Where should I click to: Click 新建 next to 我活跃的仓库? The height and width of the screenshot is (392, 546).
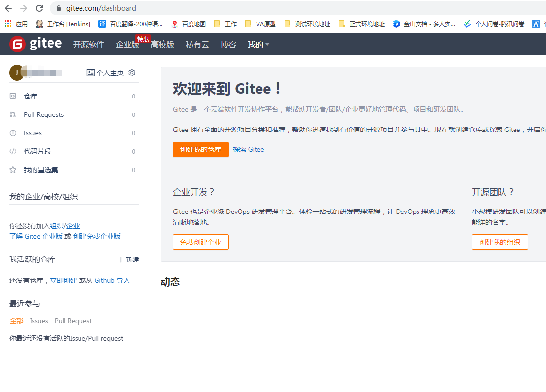(x=128, y=260)
